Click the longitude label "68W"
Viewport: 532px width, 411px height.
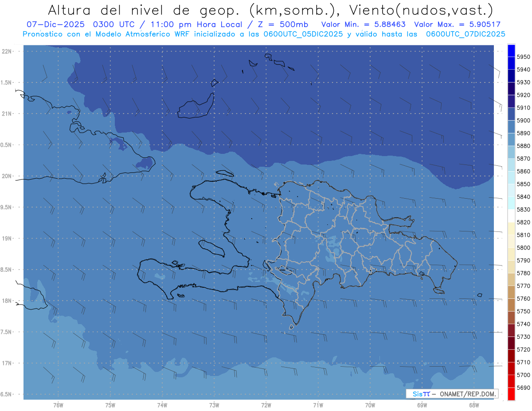click(x=474, y=405)
